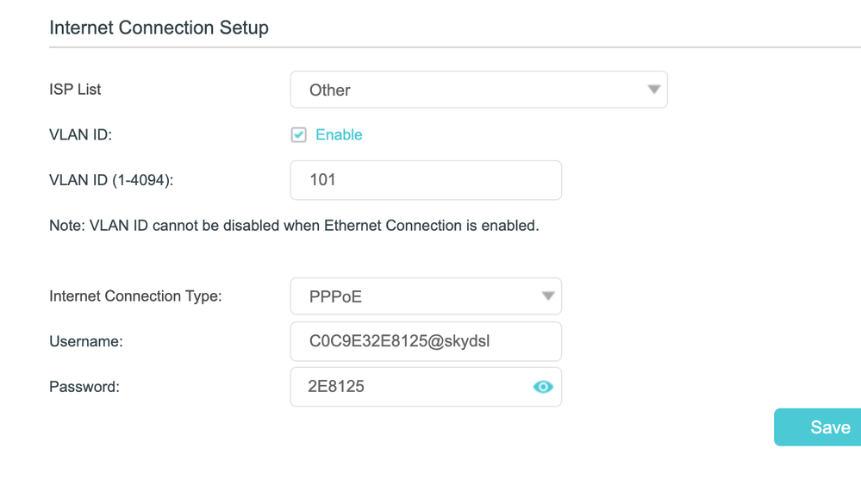This screenshot has width=861, height=504.
Task: Click the Password label
Action: pos(84,387)
